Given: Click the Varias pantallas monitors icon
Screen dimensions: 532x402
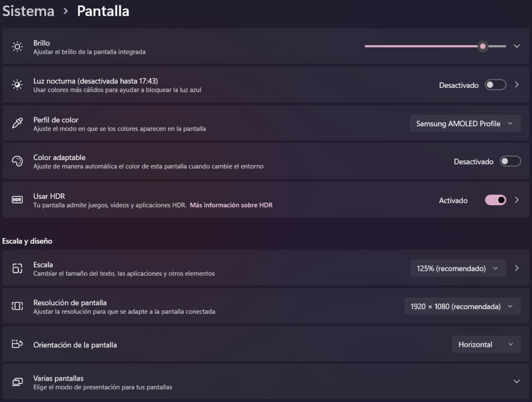Looking at the screenshot, I should (x=18, y=382).
